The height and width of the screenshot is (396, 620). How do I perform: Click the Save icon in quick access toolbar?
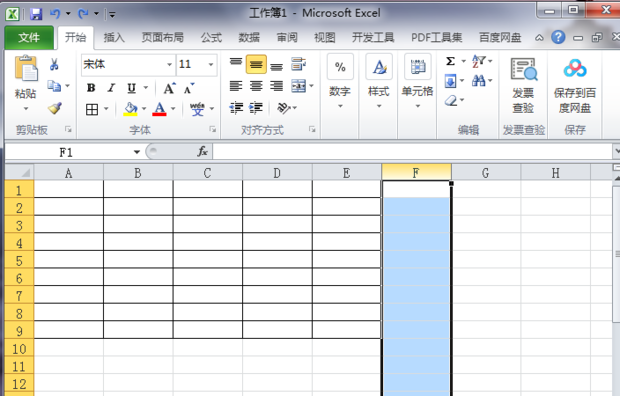36,14
